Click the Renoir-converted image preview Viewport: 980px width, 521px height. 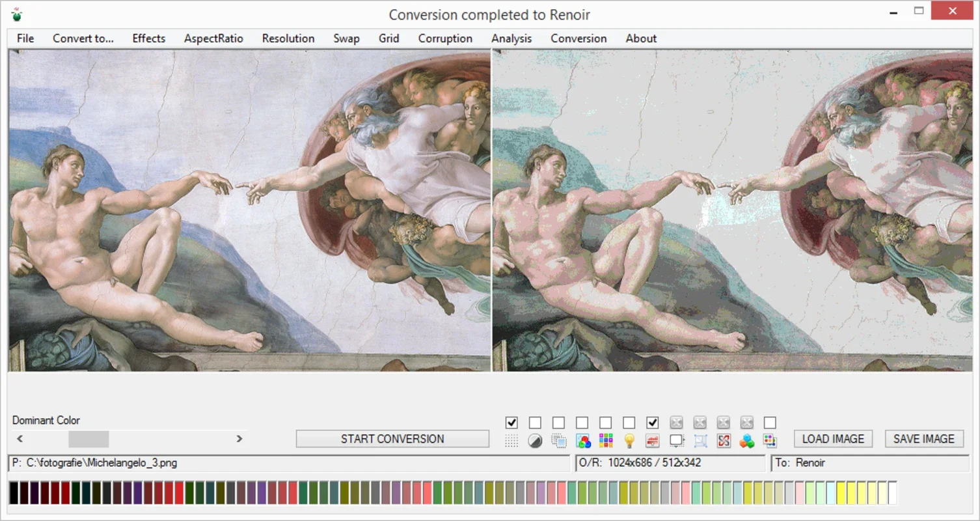click(x=731, y=210)
